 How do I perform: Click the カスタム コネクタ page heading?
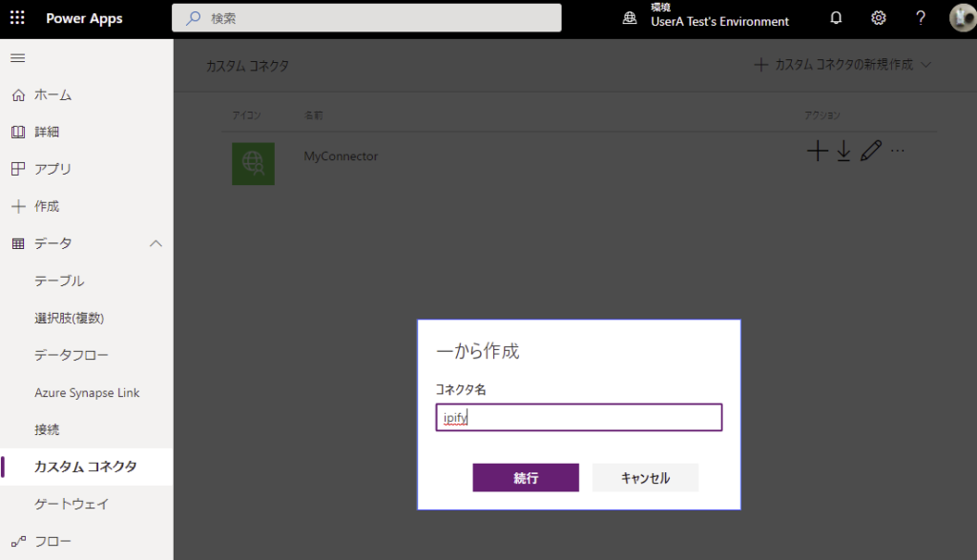(x=247, y=66)
